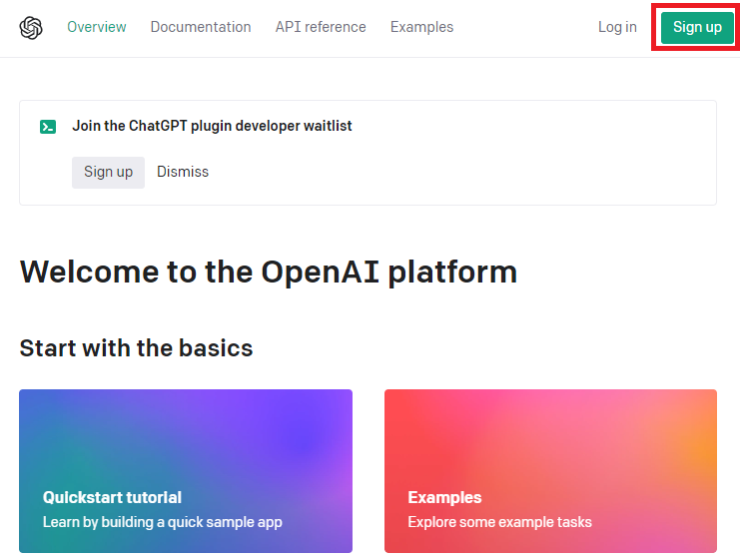
Task: Open the API reference tab
Action: click(x=321, y=27)
